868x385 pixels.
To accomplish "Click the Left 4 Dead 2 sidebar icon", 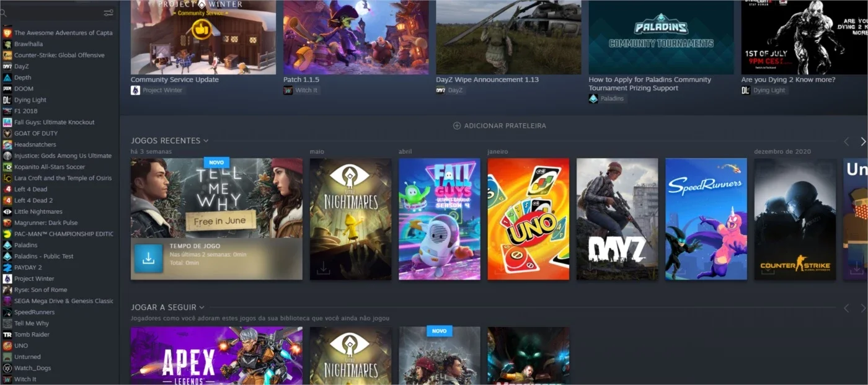I will pos(7,200).
